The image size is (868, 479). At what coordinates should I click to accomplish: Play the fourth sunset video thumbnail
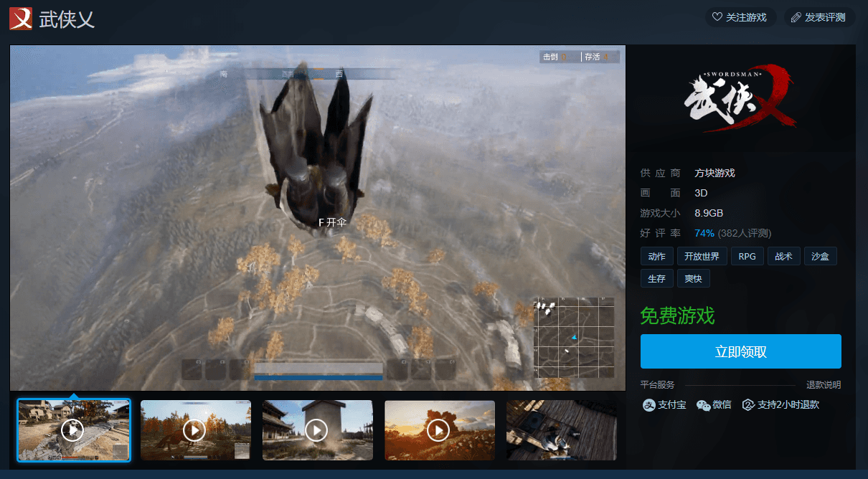439,430
